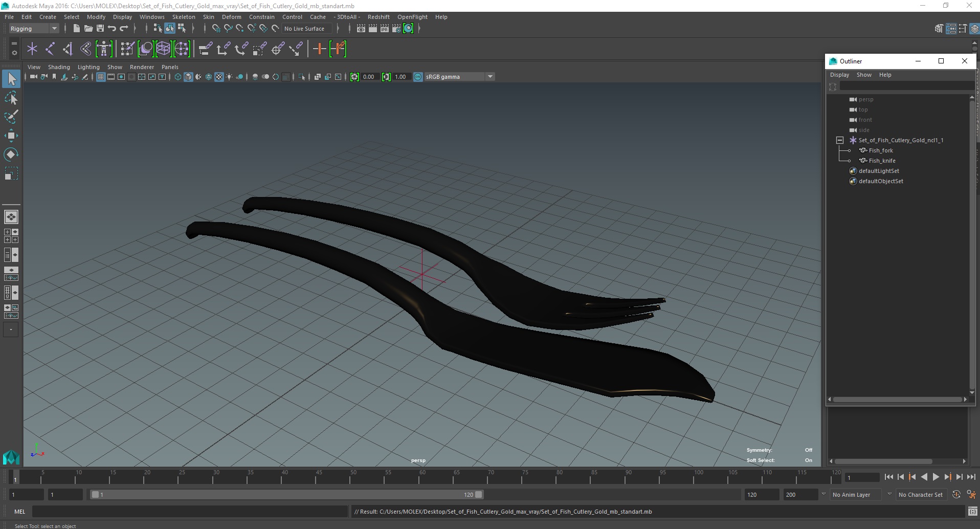Image resolution: width=980 pixels, height=529 pixels.
Task: Open the File menu
Action: point(9,17)
